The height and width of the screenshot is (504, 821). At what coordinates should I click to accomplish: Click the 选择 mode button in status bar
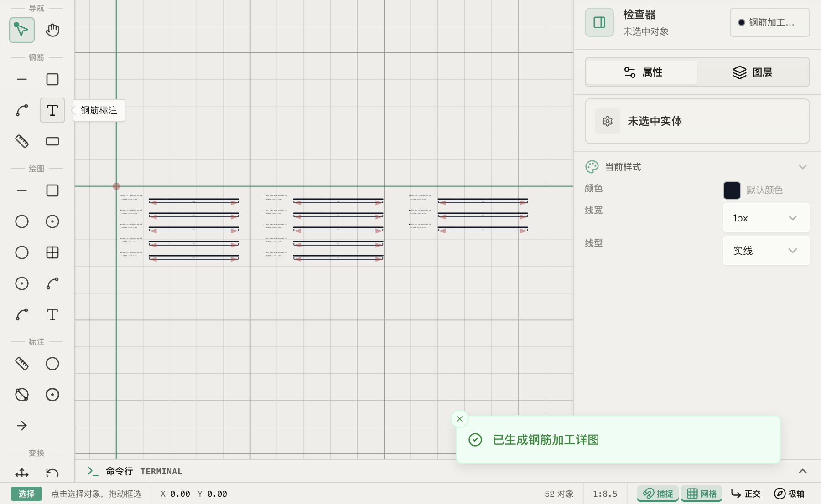pos(26,494)
